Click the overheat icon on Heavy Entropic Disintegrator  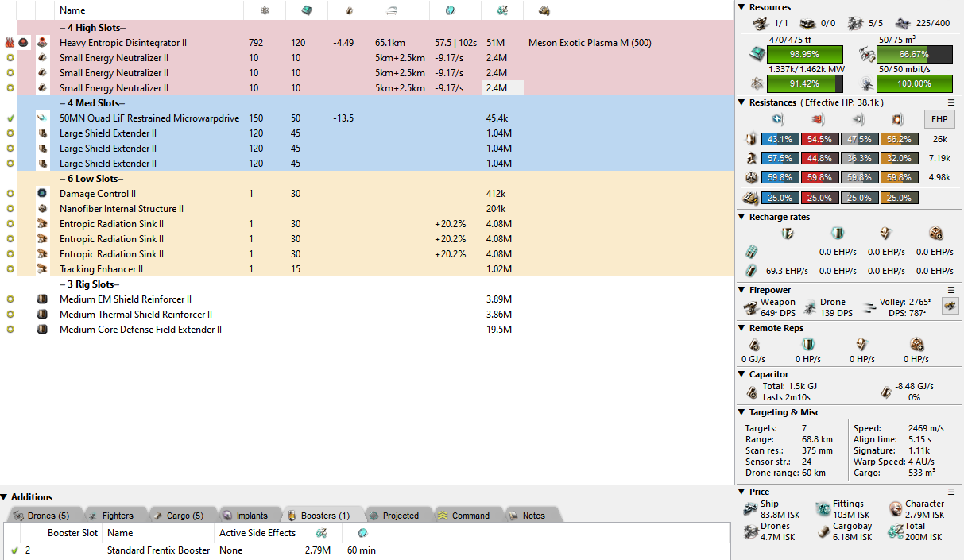[10, 43]
